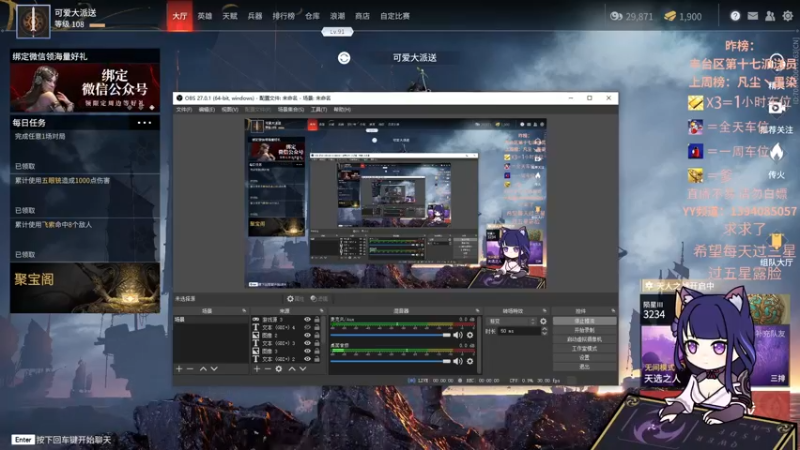Enable 工作室模式 in OBS controls
Viewport: 800px width, 450px height.
(584, 348)
